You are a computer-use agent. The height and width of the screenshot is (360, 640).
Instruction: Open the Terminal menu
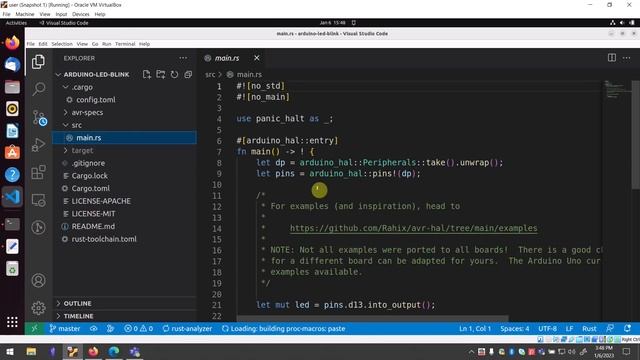[125, 44]
